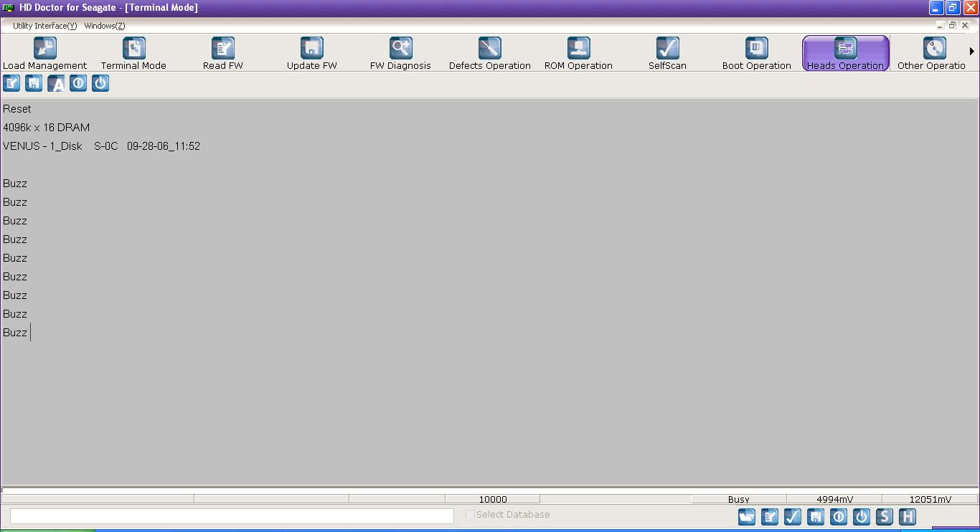
Task: Open ROM Operation
Action: pyautogui.click(x=578, y=54)
